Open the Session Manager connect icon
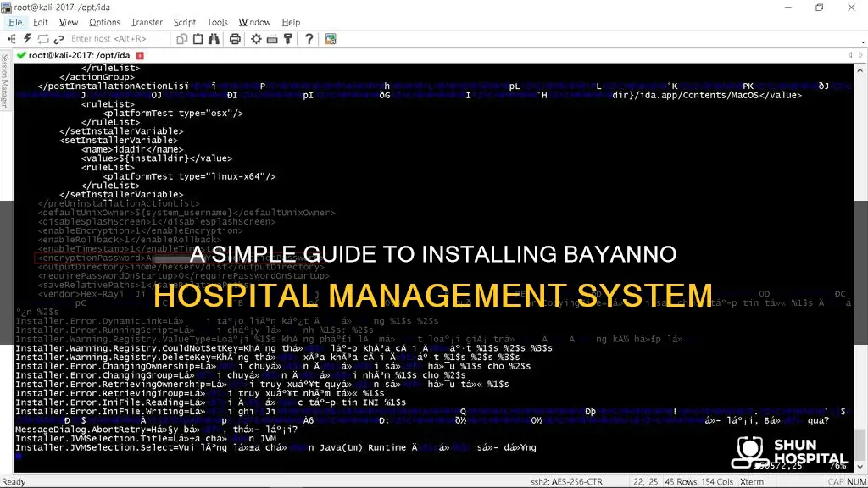Screen dimensions: 868x488 (11, 39)
